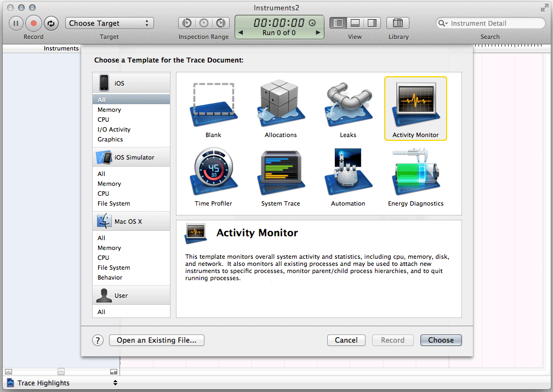This screenshot has width=553, height=392.
Task: Click the bottom pane toggle icon
Action: point(113,372)
